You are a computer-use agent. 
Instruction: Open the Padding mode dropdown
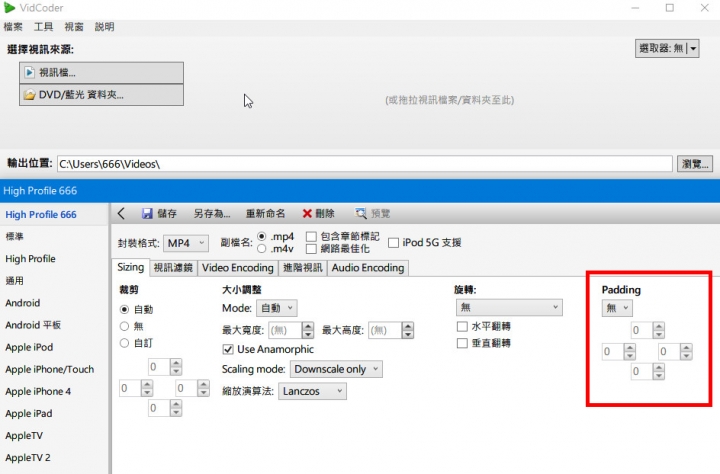[617, 308]
